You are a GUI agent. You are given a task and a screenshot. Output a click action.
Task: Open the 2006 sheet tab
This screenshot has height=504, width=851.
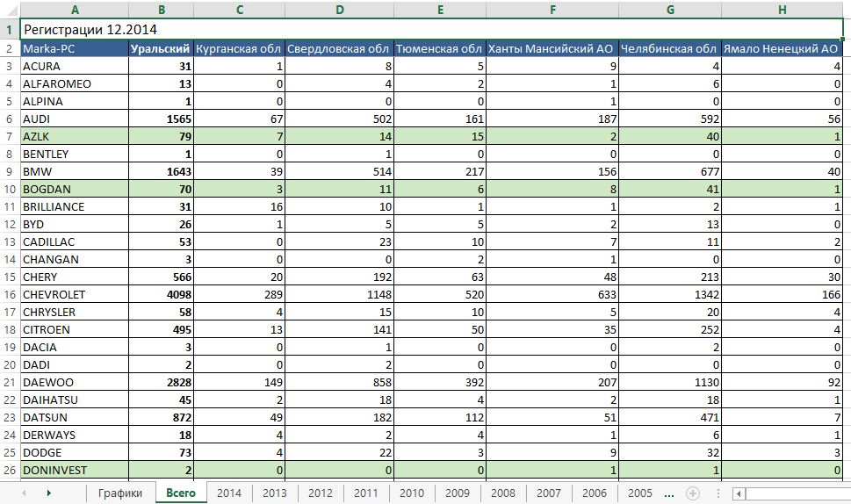595,493
